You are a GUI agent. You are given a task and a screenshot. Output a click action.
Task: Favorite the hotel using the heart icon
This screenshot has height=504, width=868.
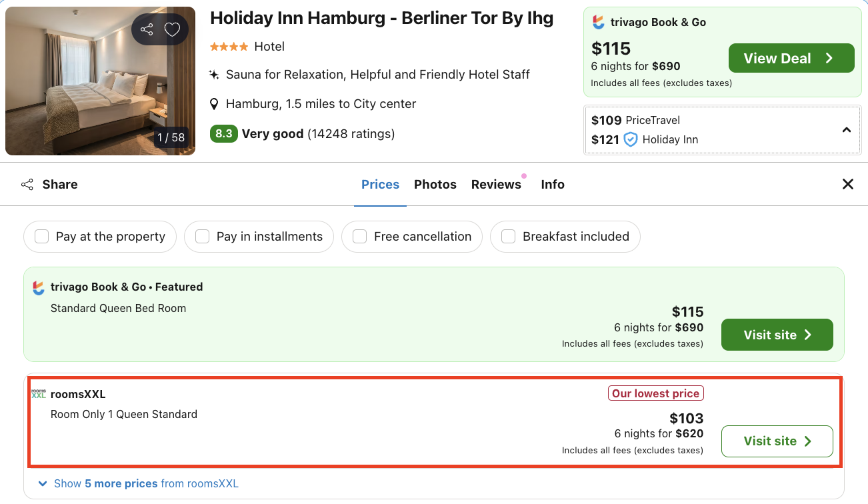tap(172, 29)
